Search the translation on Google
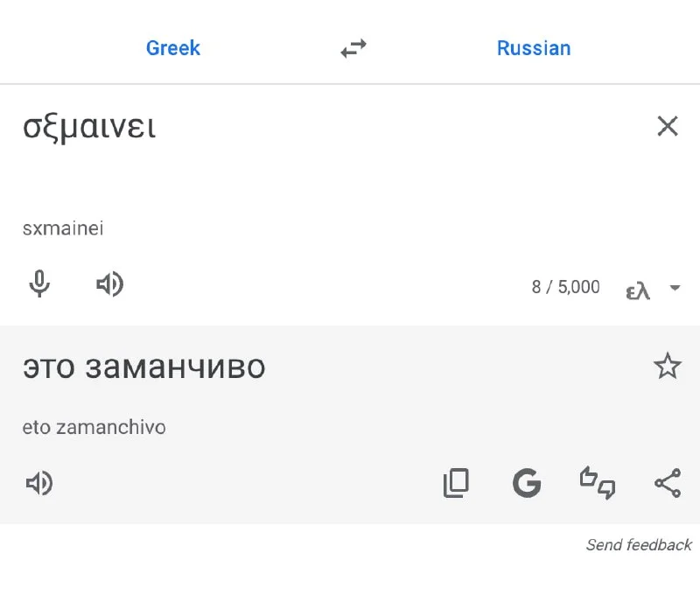 pos(527,483)
